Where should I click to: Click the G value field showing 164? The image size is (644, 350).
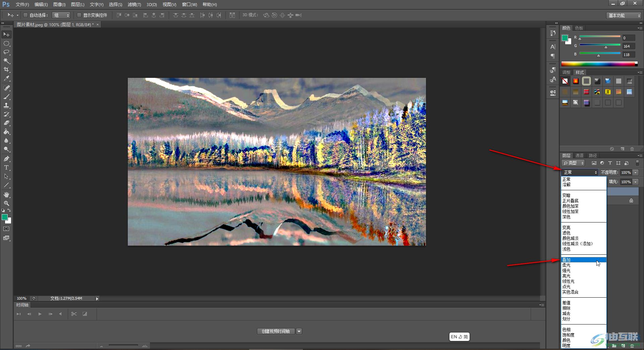pos(629,46)
